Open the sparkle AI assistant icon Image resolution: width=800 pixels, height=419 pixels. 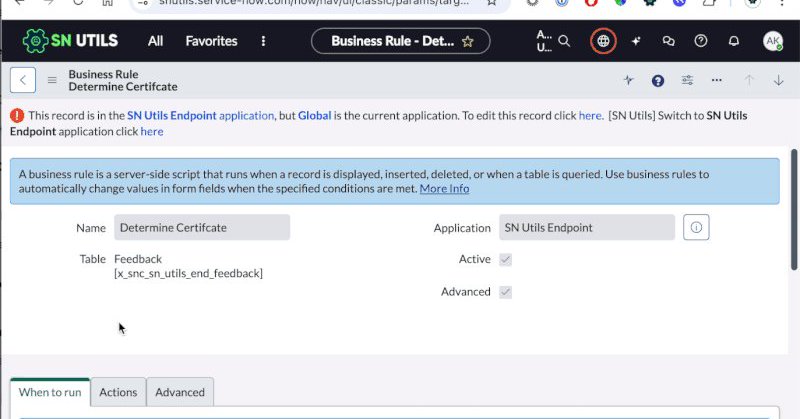636,41
